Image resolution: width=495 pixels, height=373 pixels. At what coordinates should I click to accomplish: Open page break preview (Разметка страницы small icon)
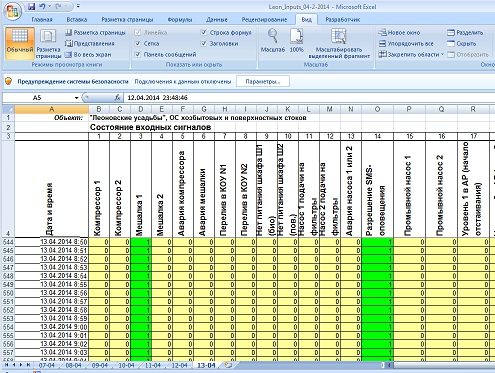[95, 33]
